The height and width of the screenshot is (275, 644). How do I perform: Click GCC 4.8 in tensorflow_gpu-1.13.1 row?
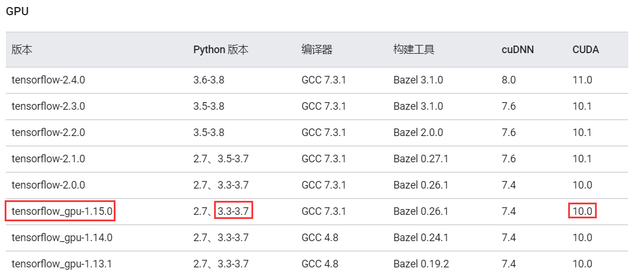(x=320, y=263)
